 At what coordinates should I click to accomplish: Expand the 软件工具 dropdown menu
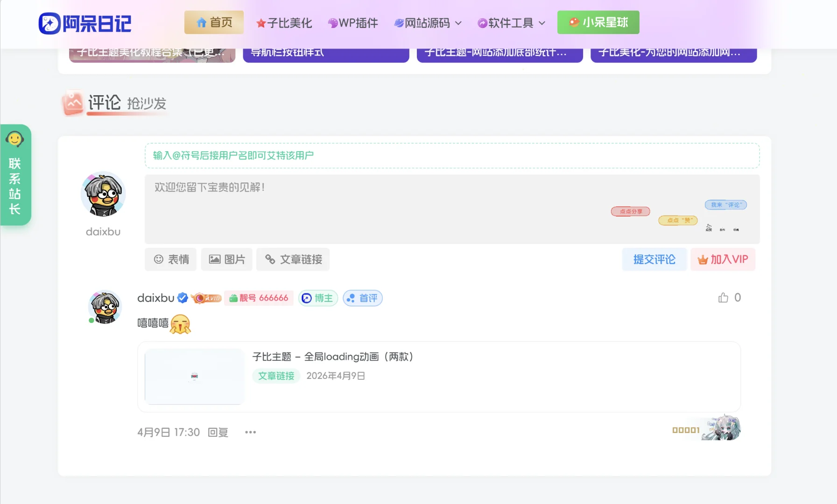pyautogui.click(x=511, y=23)
